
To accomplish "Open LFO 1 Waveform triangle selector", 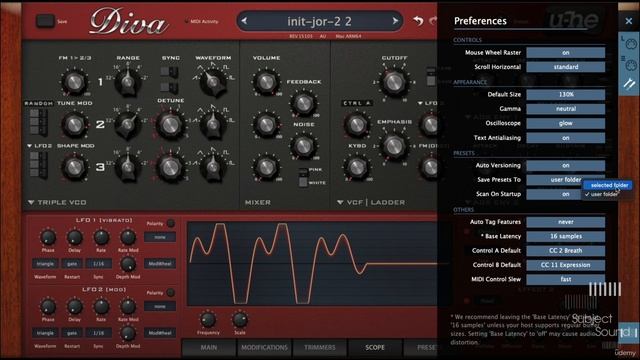I will point(45,264).
